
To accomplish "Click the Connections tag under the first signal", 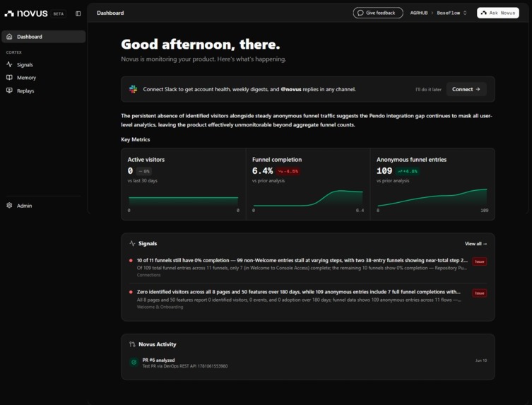I will [x=148, y=275].
